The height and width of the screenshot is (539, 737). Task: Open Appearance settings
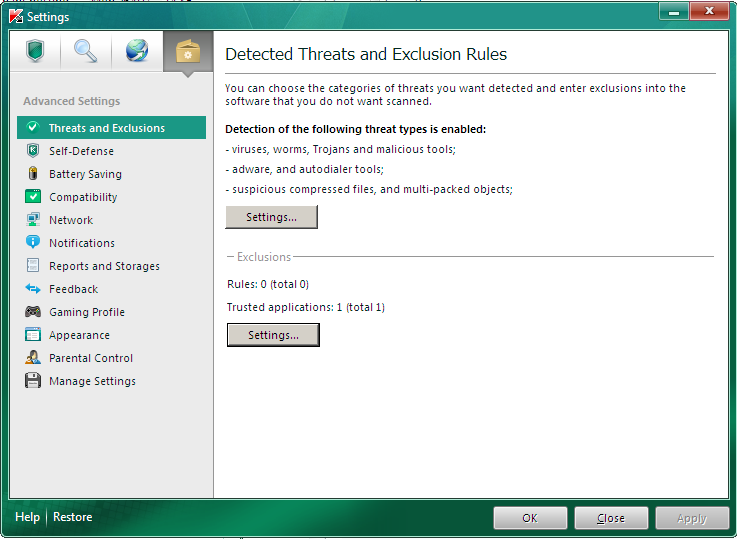tap(79, 335)
